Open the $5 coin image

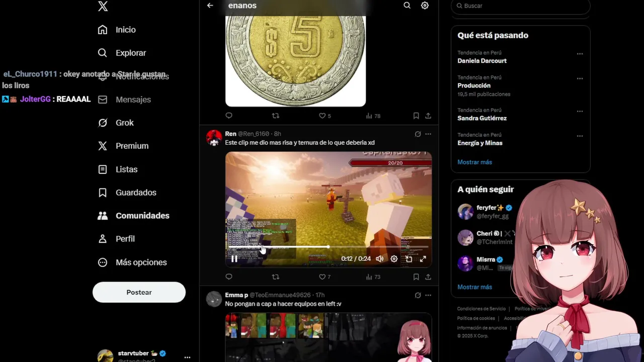point(295,61)
